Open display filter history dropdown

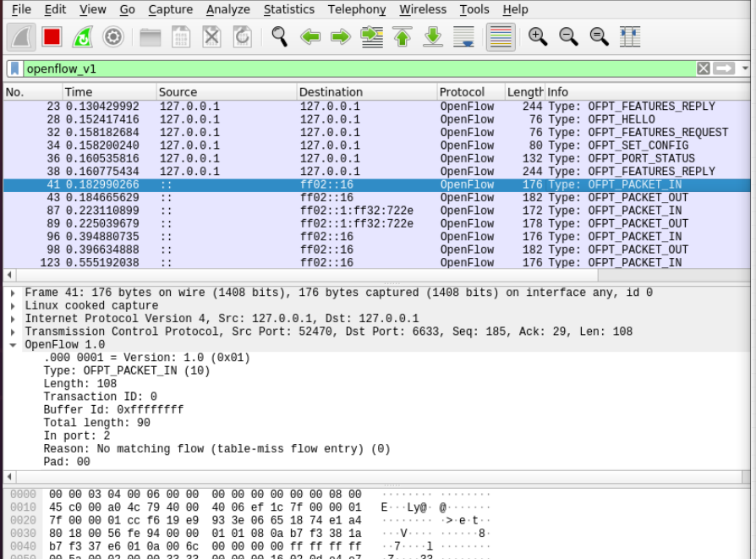click(x=745, y=69)
